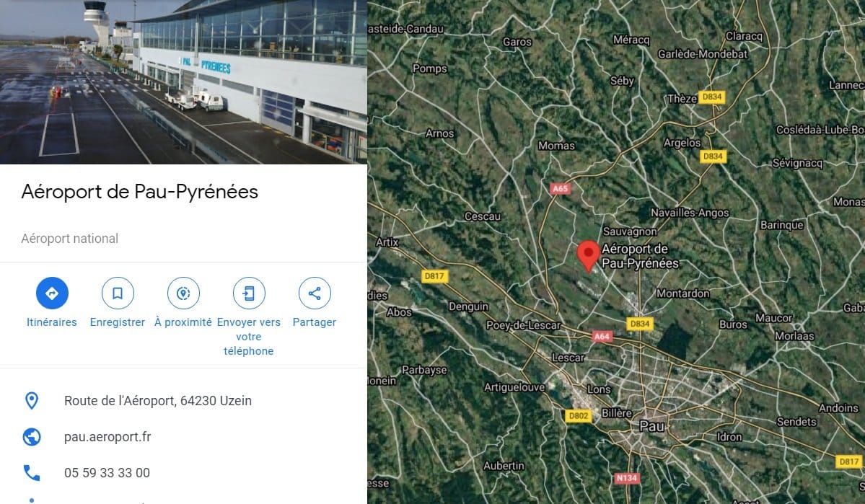Click the Lescar town label
This screenshot has height=504, width=865.
(568, 358)
